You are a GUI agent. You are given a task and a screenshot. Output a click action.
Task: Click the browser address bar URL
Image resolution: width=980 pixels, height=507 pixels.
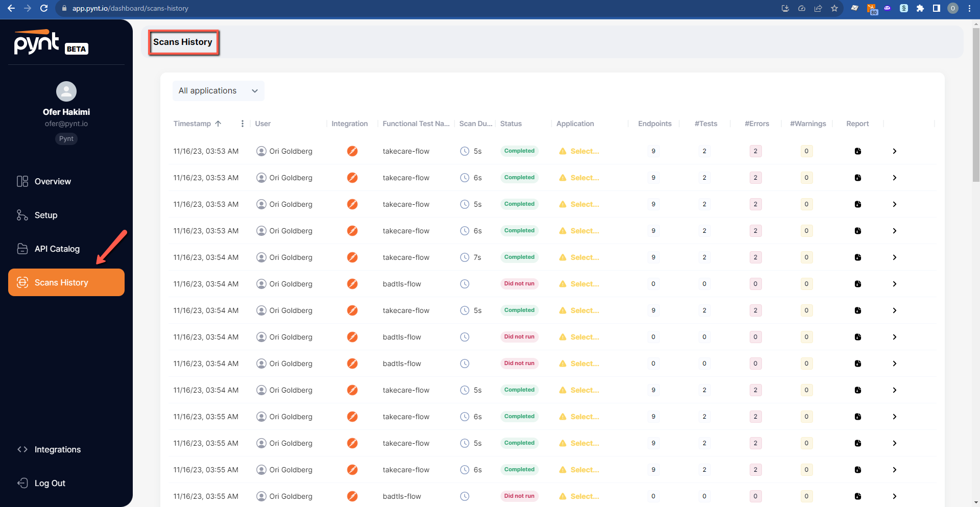click(x=130, y=8)
